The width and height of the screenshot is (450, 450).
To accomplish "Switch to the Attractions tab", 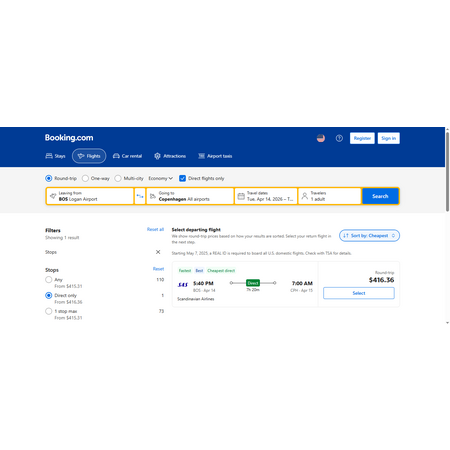I will 170,156.
